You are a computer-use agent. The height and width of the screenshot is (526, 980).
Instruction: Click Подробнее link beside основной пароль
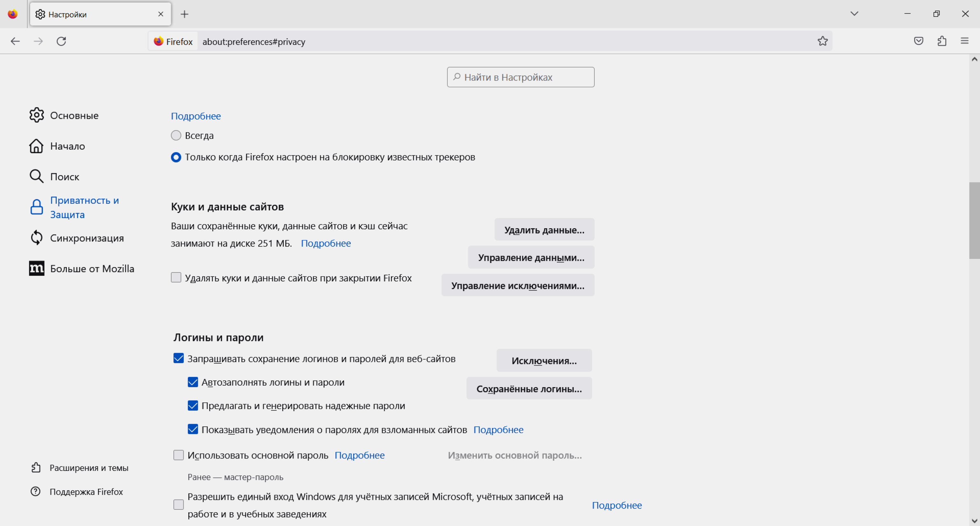pos(360,455)
